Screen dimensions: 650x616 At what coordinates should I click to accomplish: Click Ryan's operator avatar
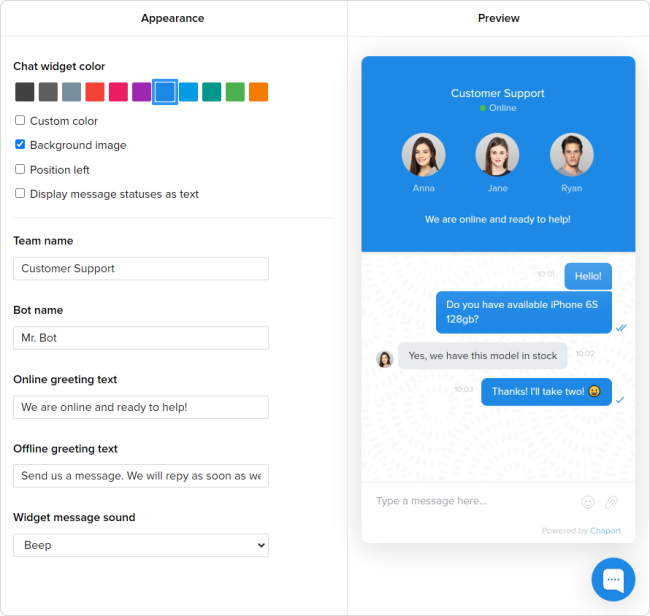(x=571, y=155)
